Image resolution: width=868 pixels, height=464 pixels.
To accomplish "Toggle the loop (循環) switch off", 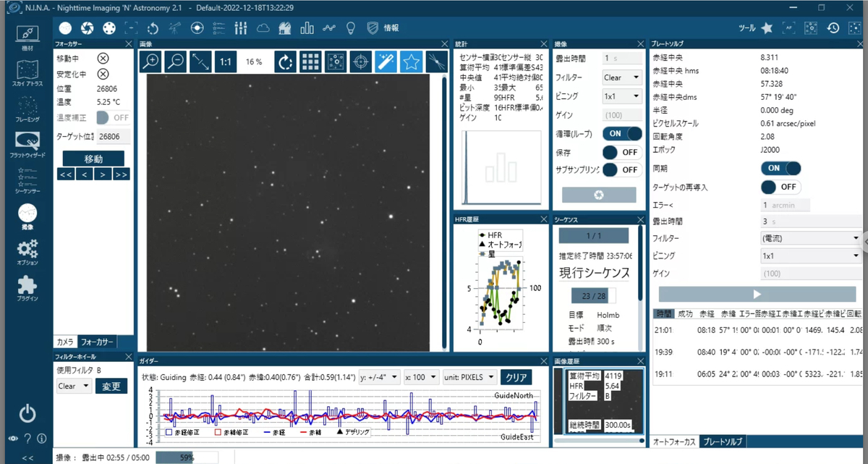I will 622,134.
